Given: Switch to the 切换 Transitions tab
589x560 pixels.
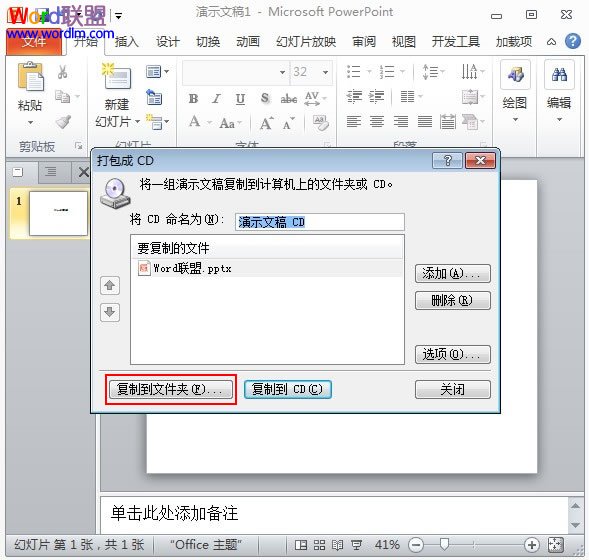Looking at the screenshot, I should tap(208, 42).
